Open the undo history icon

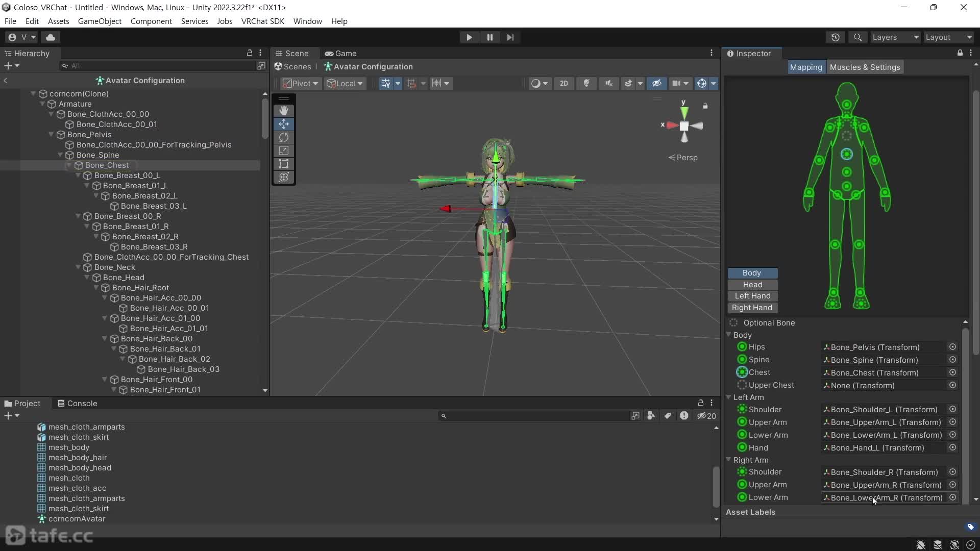tap(835, 37)
